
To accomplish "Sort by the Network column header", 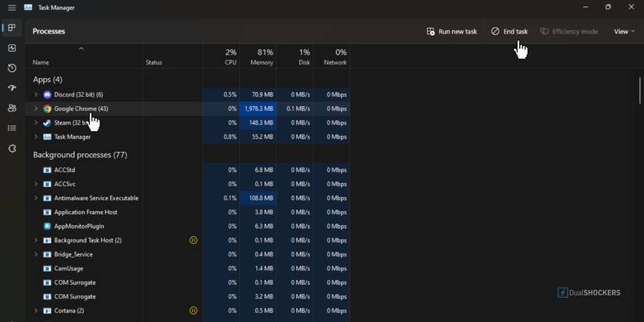I will click(x=332, y=57).
